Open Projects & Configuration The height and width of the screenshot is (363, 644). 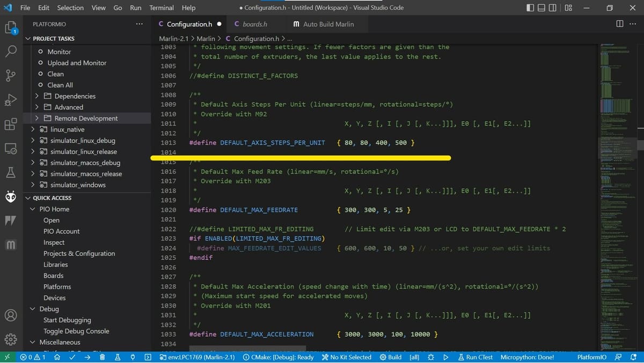(79, 253)
